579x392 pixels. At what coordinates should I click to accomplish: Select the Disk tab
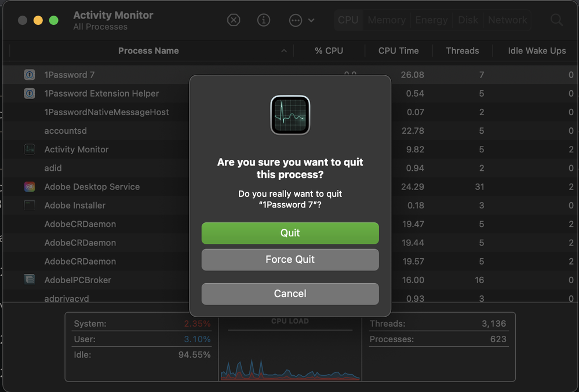point(468,20)
